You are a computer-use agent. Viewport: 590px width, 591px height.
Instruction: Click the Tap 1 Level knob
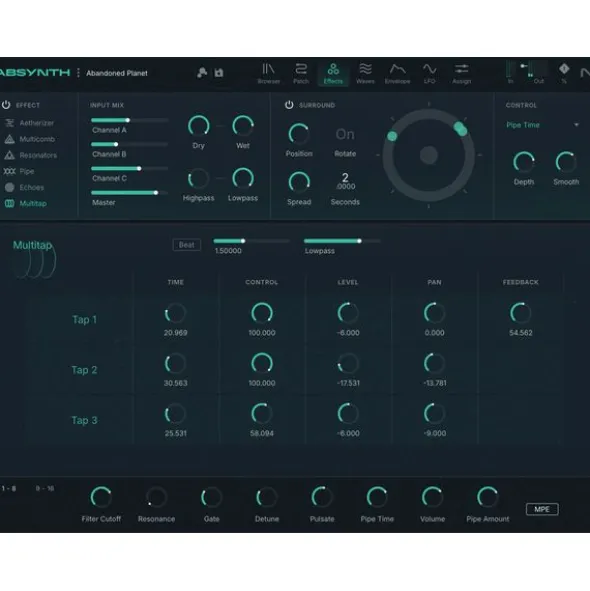pos(348,313)
